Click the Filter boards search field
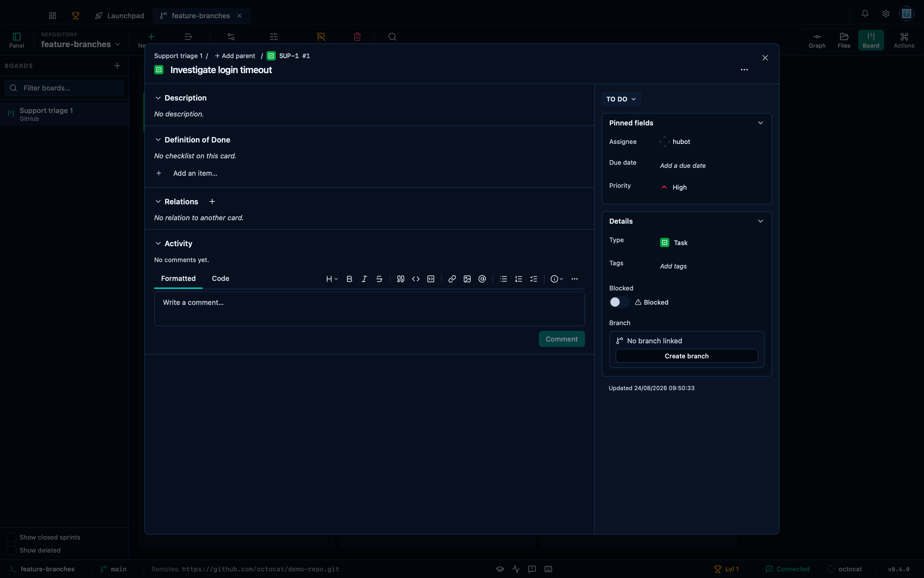The height and width of the screenshot is (578, 924). [64, 88]
